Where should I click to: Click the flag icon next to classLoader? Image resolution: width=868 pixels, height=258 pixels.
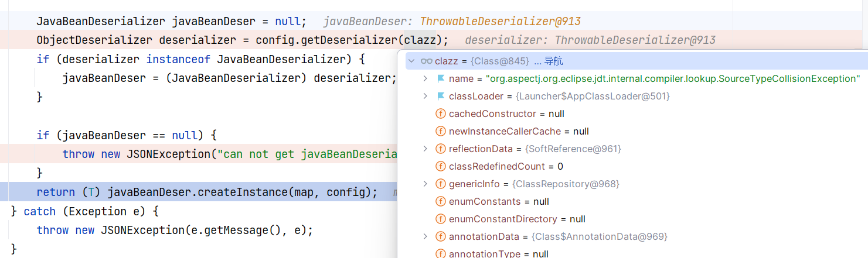coord(441,96)
